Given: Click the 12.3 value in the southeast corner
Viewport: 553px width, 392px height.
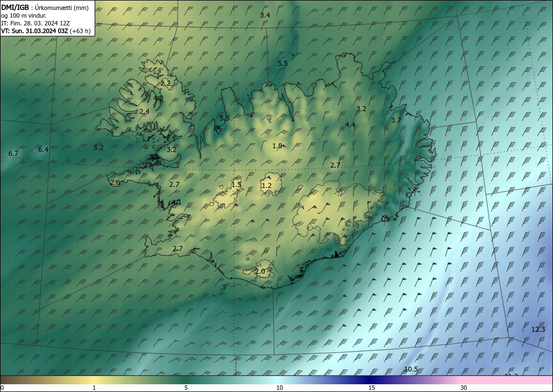Looking at the screenshot, I should [538, 330].
